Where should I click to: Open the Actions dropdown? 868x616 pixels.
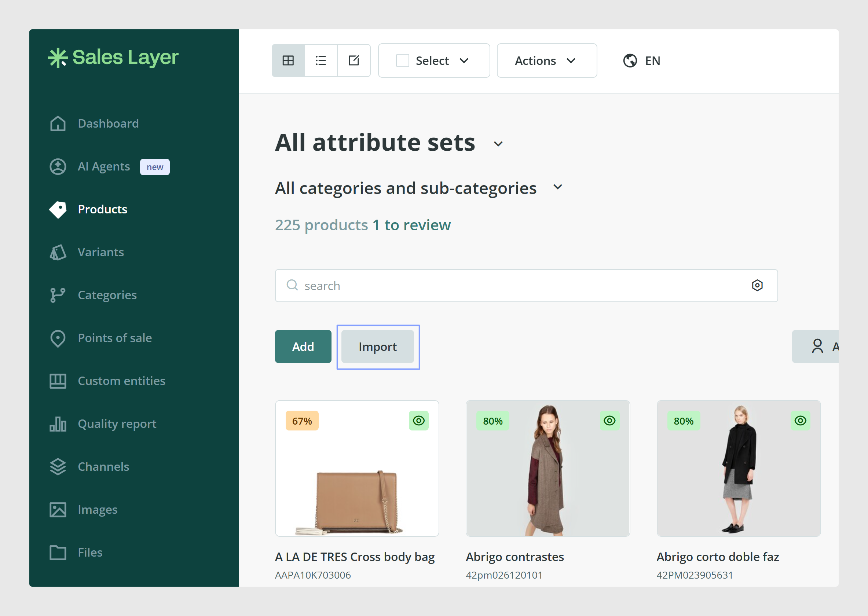click(547, 61)
